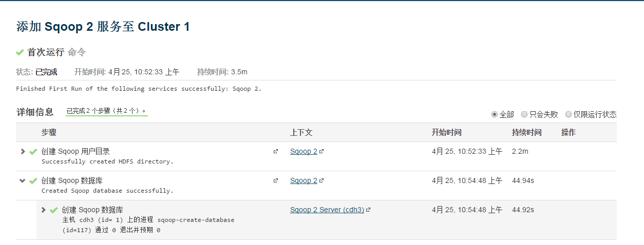Screen dimensions: 644x245
Task: Open popout icon for 创建 Sqoop 数据库 step
Action: coord(276,180)
